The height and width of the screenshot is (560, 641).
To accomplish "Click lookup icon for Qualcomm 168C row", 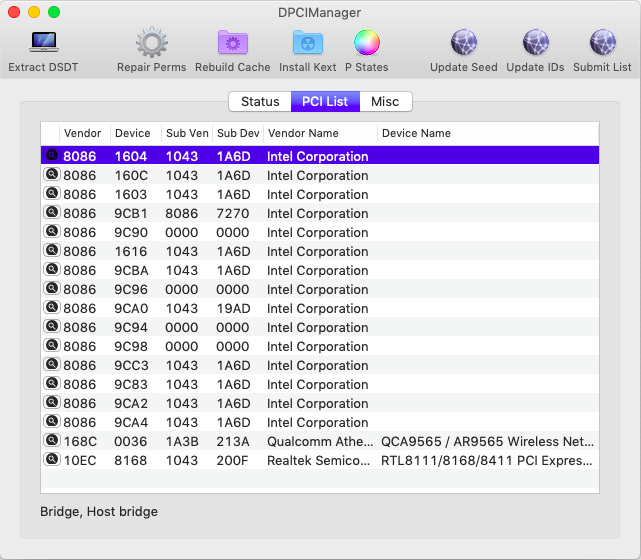I will pyautogui.click(x=52, y=441).
